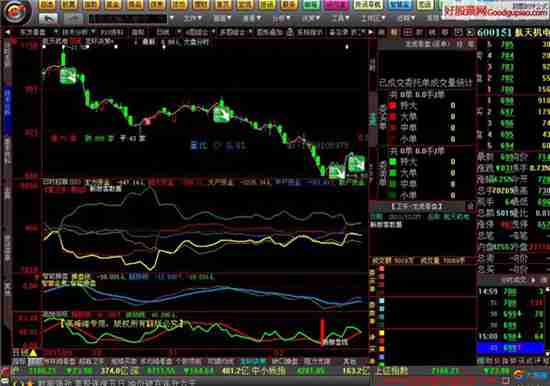550x386 pixels.
Task: Click the last small icon just before 600151
Action: [470, 33]
